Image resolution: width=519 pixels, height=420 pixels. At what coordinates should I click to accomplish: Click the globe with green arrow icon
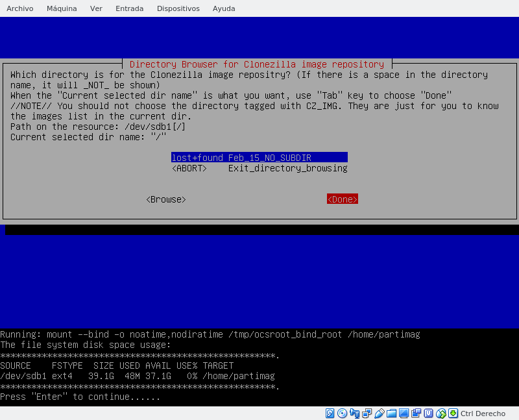(x=441, y=413)
